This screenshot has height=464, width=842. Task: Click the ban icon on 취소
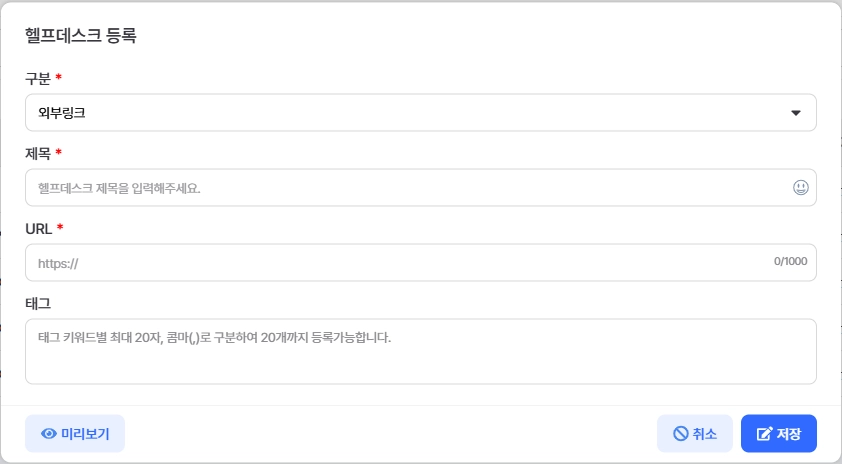pyautogui.click(x=680, y=434)
